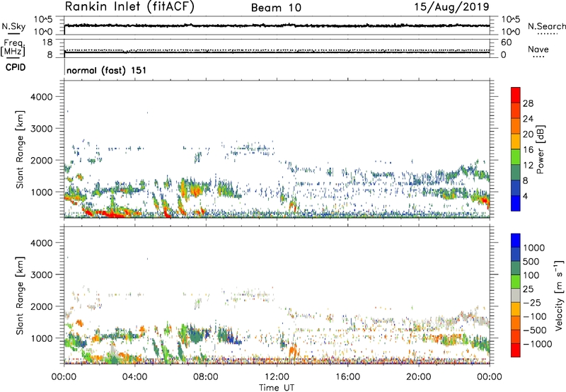This screenshot has height=392, width=566.
Task: Click the 'N.Sky' legend label
Action: [x=13, y=26]
